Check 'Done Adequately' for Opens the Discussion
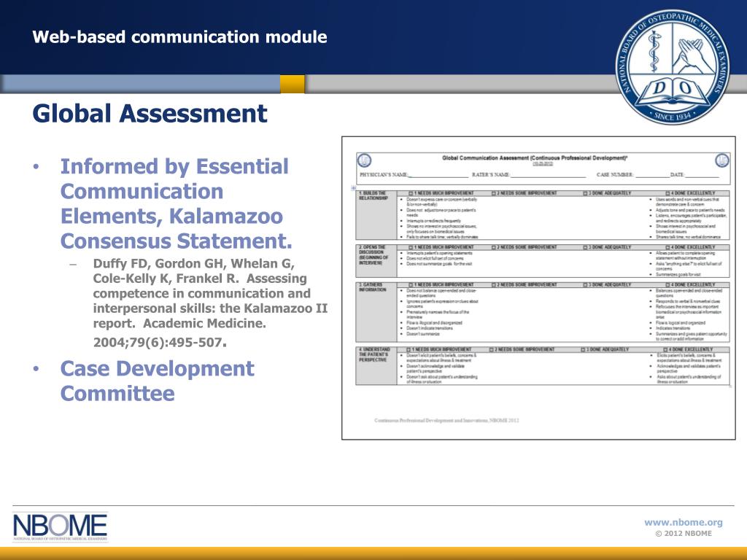The width and height of the screenshot is (747, 560). click(586, 247)
